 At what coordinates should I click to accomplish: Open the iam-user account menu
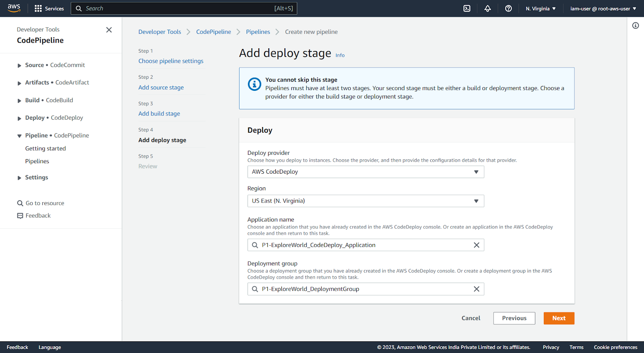[x=603, y=8]
